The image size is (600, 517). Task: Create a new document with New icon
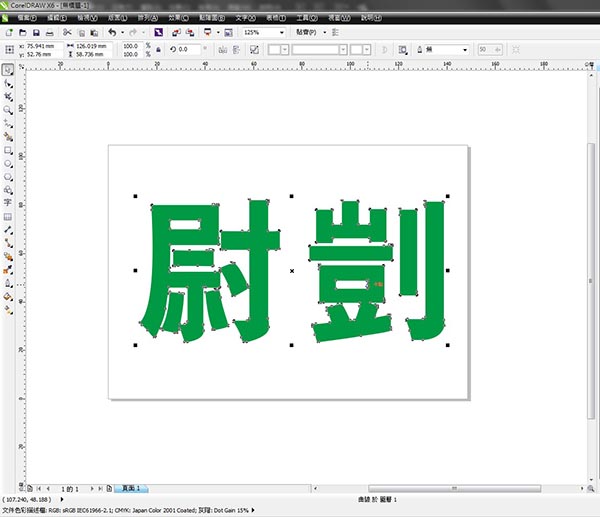pyautogui.click(x=8, y=33)
